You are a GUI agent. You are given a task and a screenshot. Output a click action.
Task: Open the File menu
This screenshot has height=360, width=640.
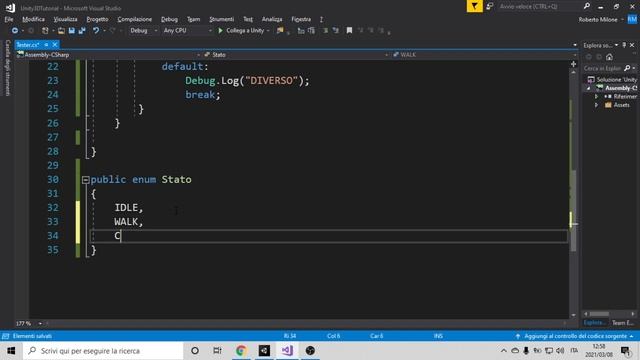(9, 19)
